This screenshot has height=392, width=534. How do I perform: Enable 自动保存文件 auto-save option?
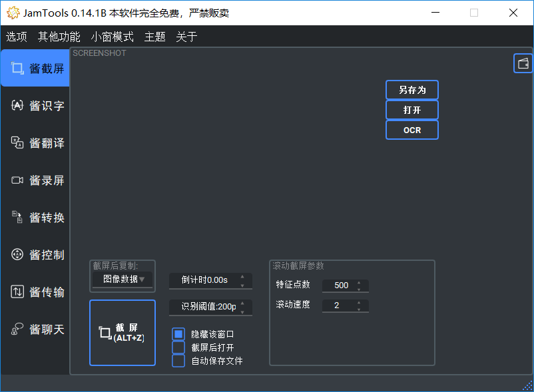[x=177, y=361]
